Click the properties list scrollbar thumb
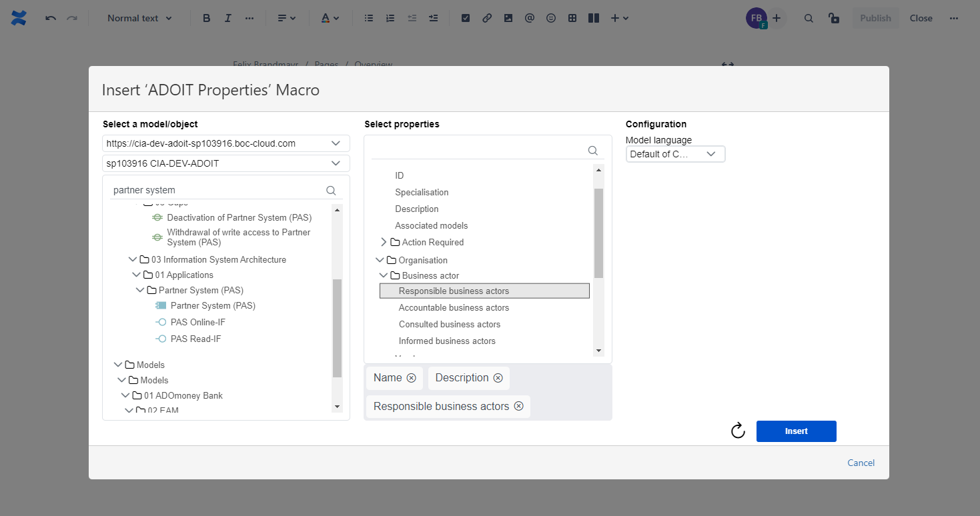This screenshot has width=980, height=516. click(x=598, y=232)
